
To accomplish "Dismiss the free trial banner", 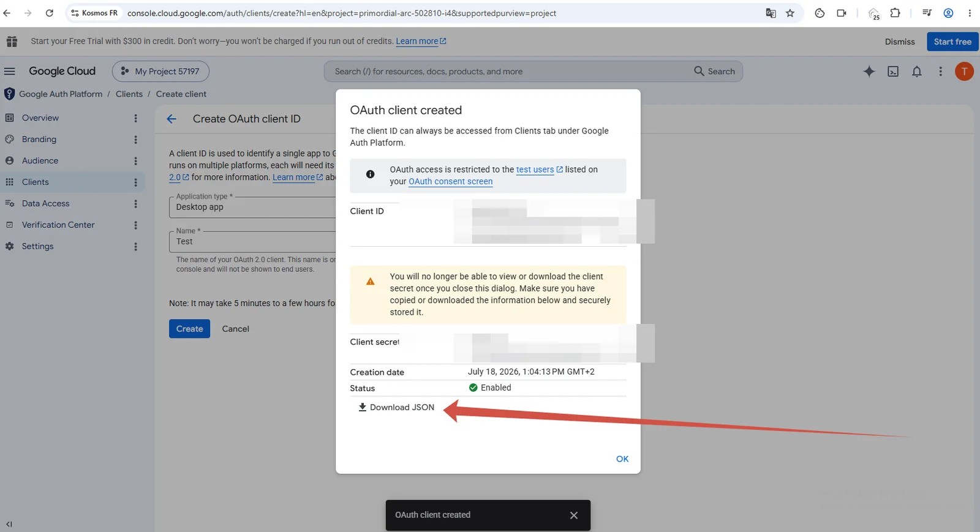I will pos(900,42).
